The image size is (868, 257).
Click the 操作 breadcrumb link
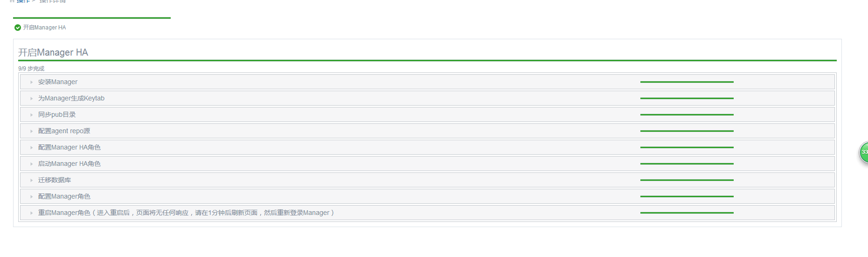pos(23,1)
